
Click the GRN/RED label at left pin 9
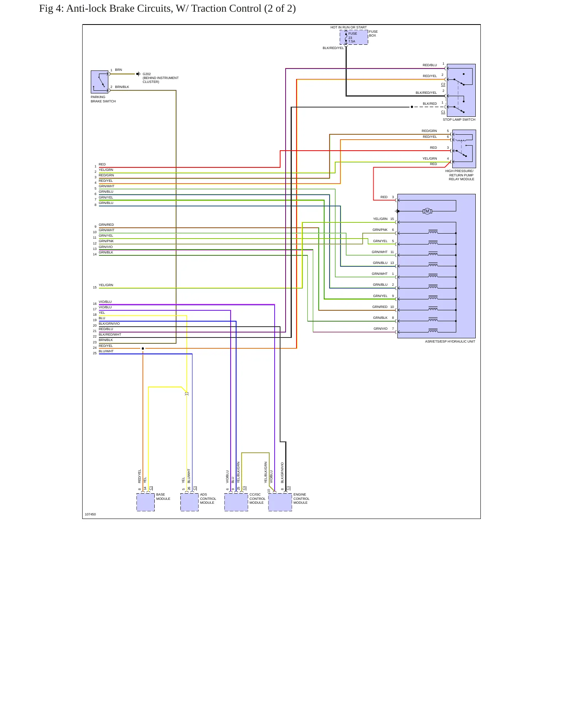tap(106, 225)
